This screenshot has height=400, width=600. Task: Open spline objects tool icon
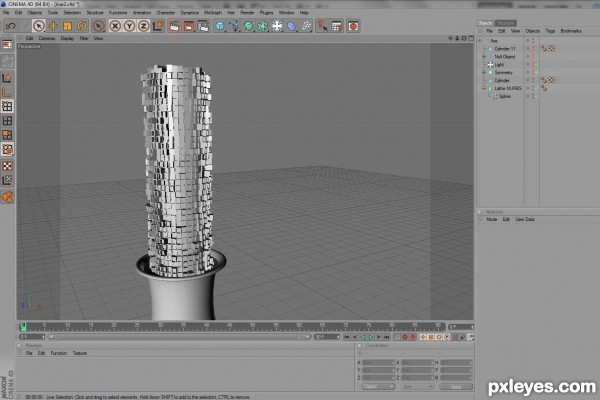[x=234, y=26]
